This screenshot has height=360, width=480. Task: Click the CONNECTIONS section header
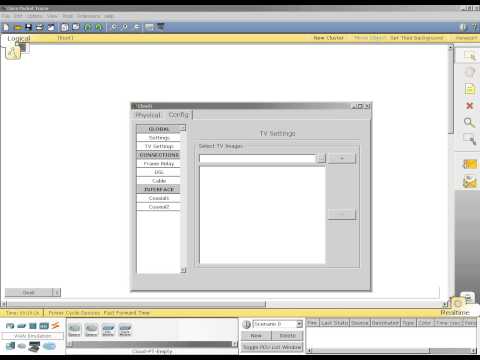(x=159, y=155)
